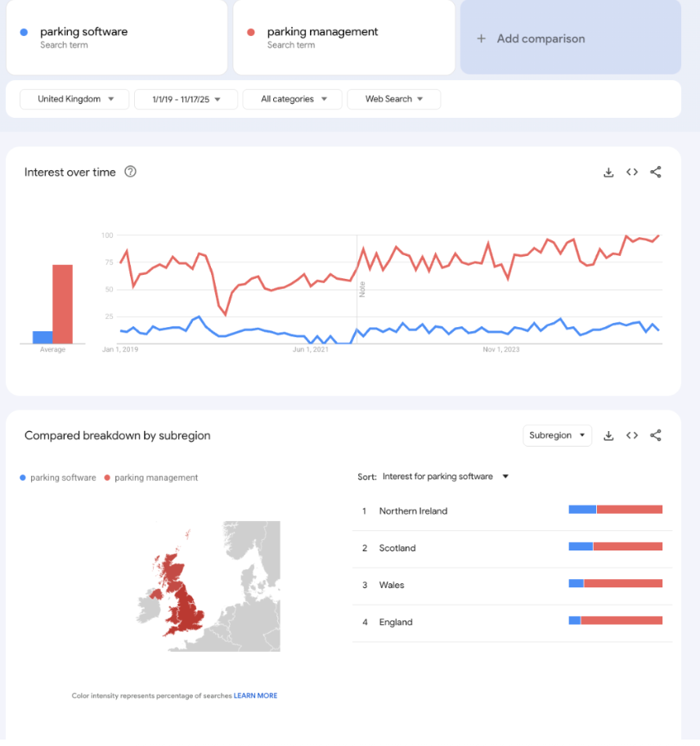This screenshot has width=700, height=746.
Task: Open embed code for subregion breakdown
Action: click(632, 435)
